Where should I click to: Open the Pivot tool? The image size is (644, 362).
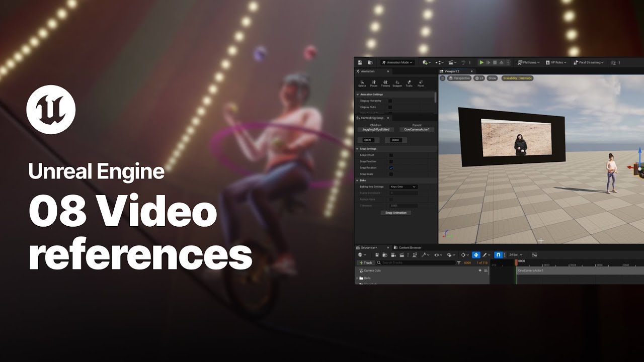(x=421, y=83)
